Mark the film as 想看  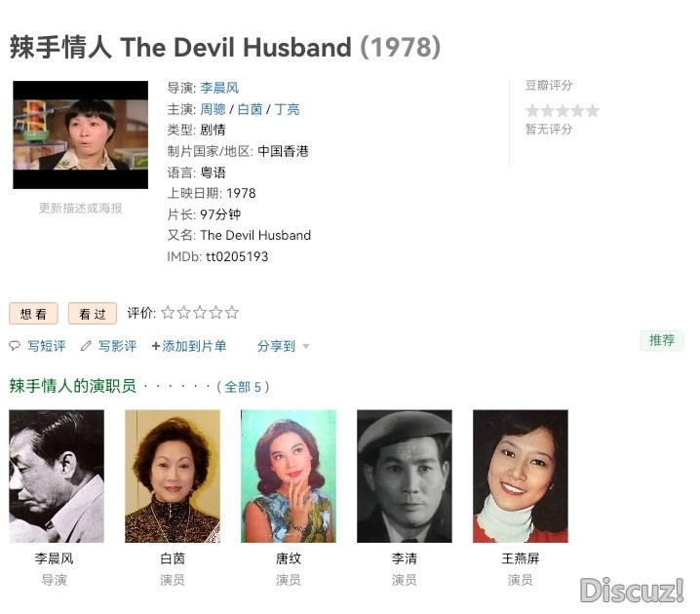pyautogui.click(x=33, y=313)
